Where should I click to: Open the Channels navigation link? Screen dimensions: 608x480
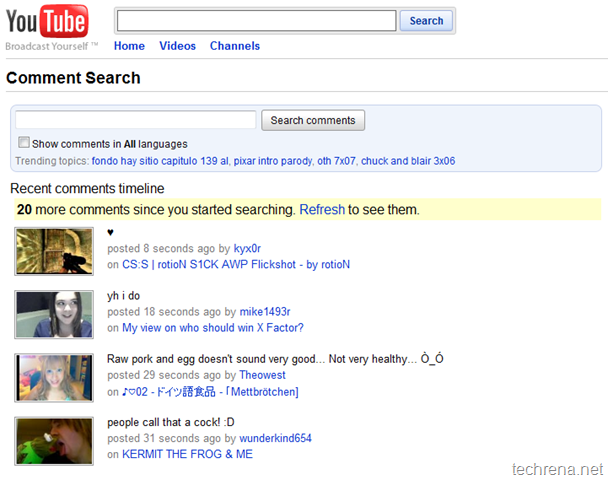click(x=235, y=46)
